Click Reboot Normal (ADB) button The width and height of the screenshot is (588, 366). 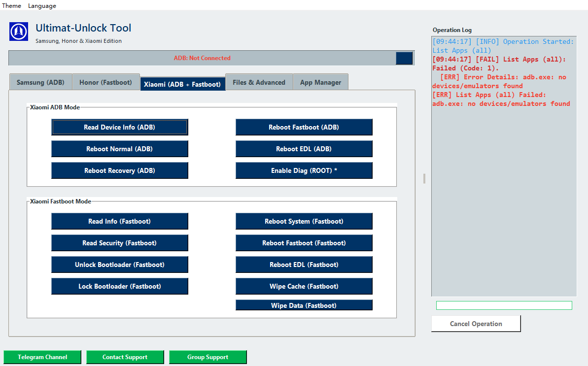120,149
